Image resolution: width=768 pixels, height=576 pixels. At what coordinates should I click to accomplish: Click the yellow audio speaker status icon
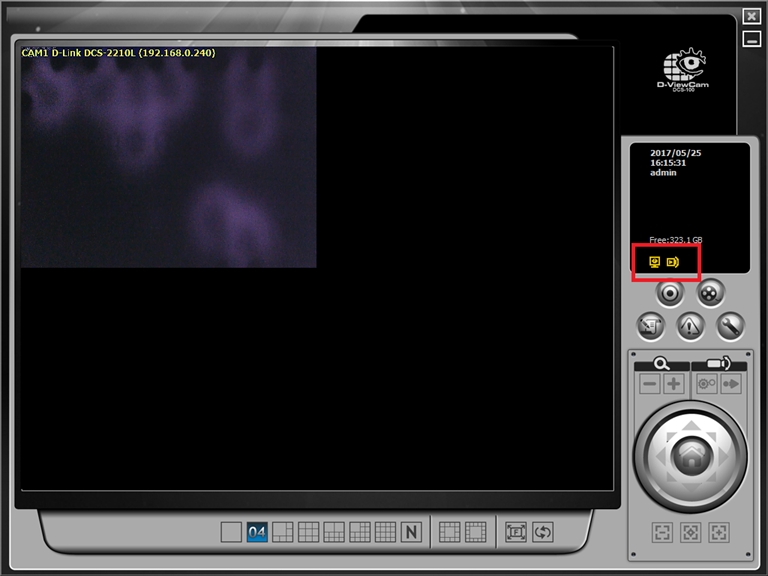tap(673, 262)
